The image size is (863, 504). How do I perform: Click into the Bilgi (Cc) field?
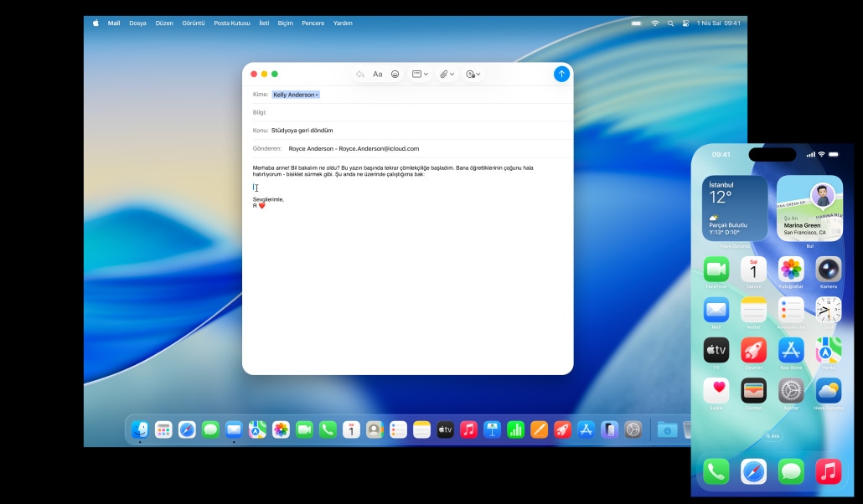click(x=419, y=112)
